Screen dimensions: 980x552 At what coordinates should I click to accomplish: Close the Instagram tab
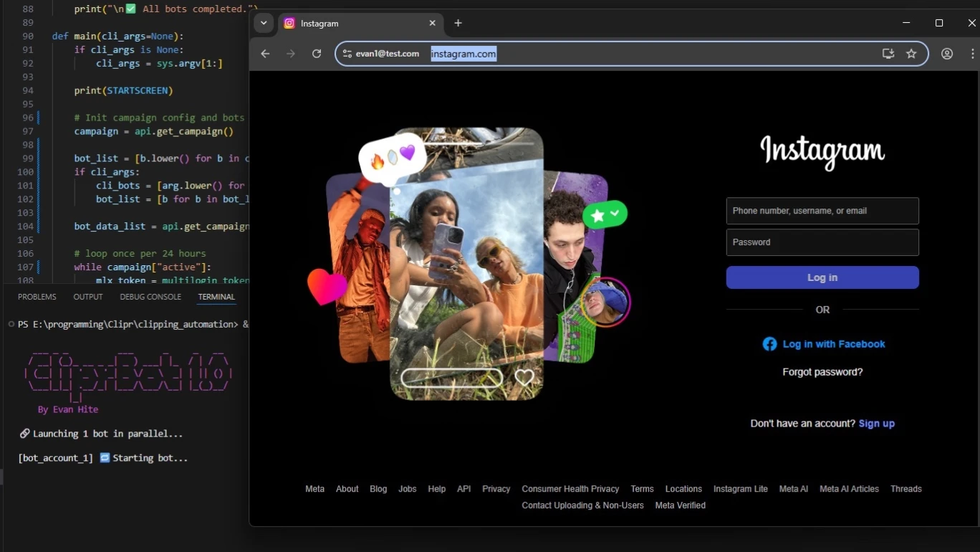coord(433,23)
